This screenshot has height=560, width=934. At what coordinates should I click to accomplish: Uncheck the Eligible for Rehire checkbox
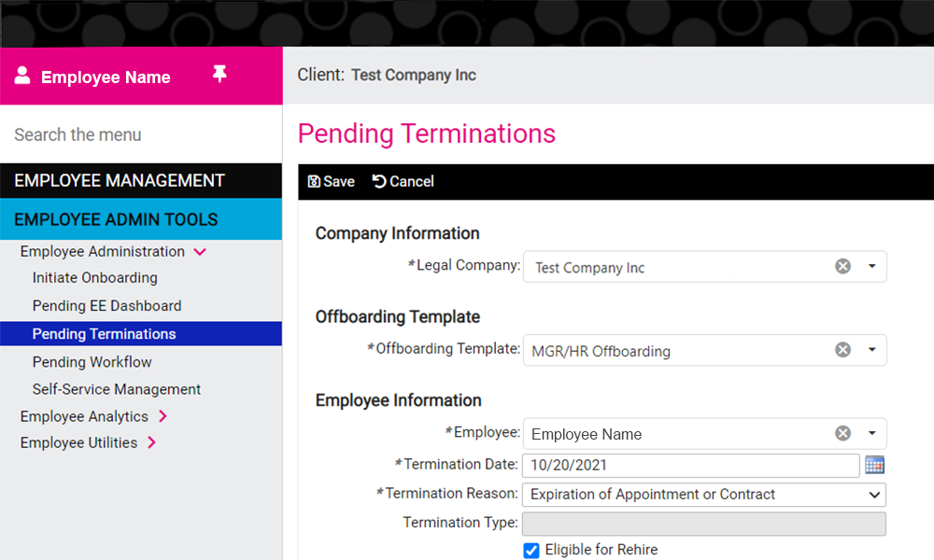(x=531, y=551)
